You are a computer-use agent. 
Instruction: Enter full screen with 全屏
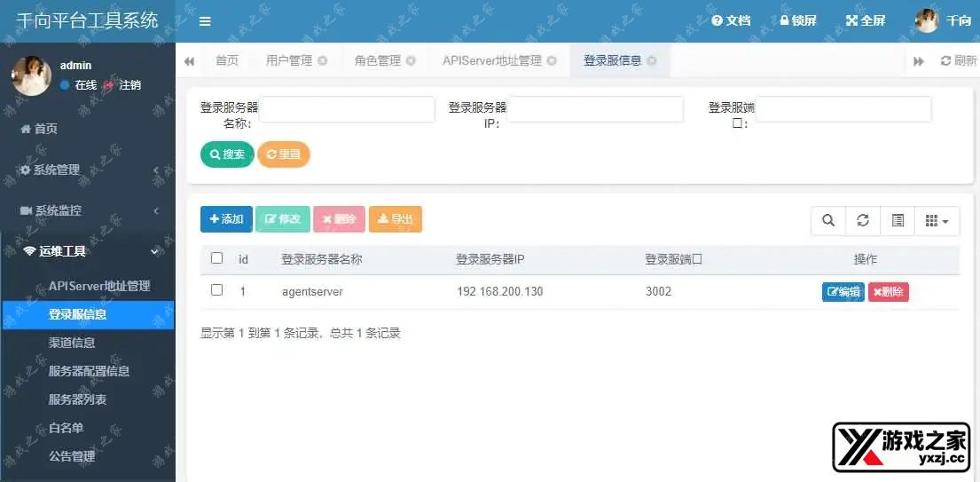866,20
